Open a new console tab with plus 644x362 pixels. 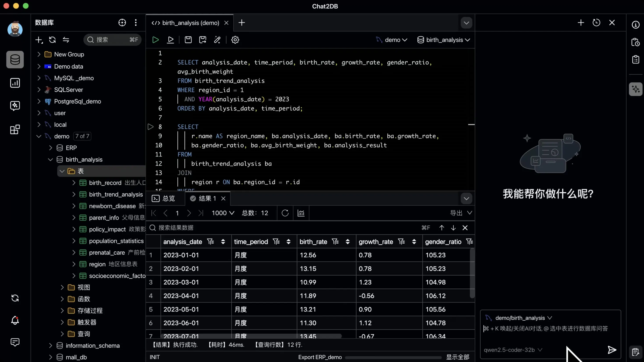coord(241,23)
